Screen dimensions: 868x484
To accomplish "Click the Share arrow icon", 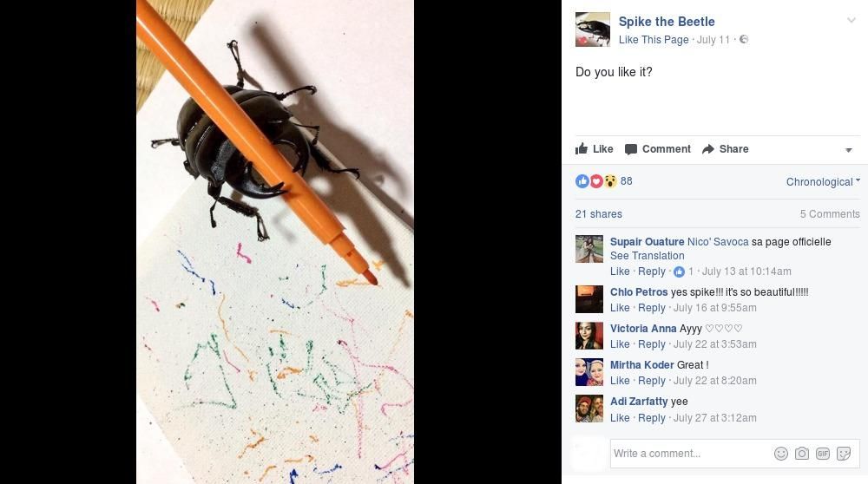I will pyautogui.click(x=708, y=149).
